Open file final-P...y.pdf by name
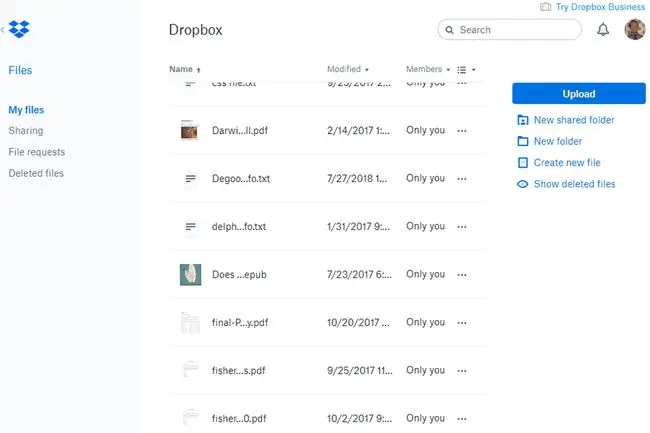The image size is (650, 433). (240, 323)
